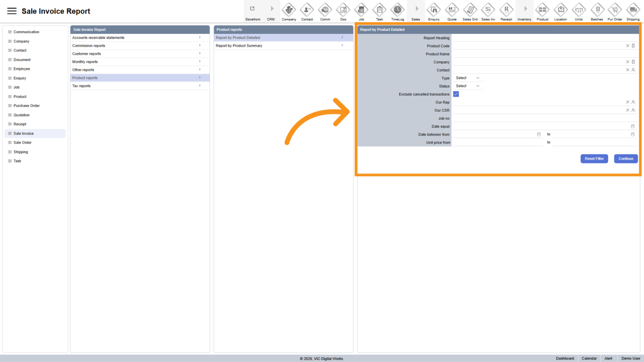The image size is (644, 362).
Task: Open the Status select dropdown
Action: coord(468,86)
